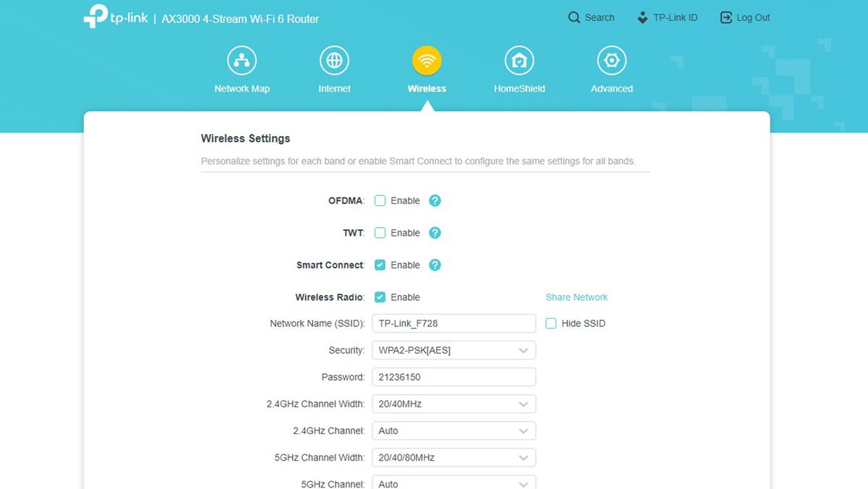Open the Security dropdown

tap(454, 350)
